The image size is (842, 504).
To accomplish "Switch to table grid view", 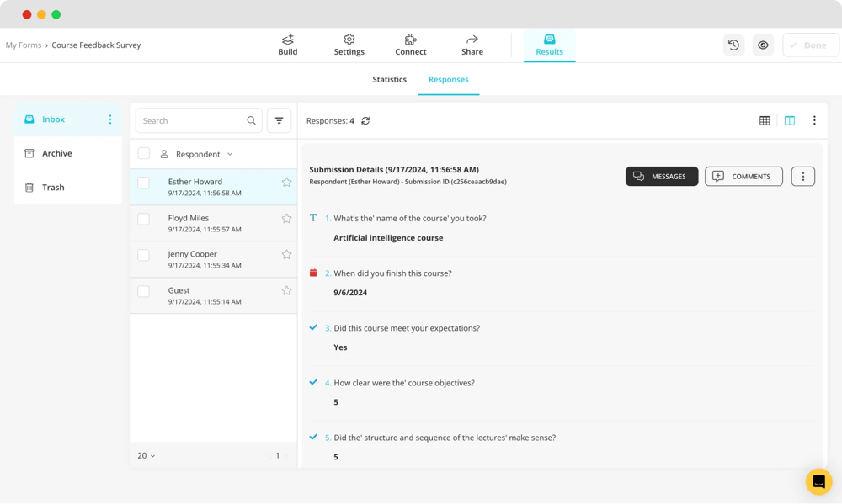I will (x=765, y=121).
